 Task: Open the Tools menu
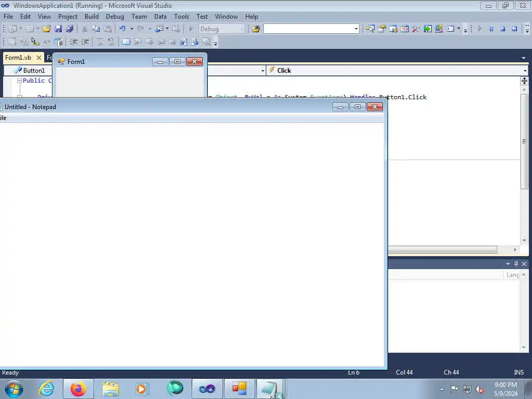(x=181, y=17)
